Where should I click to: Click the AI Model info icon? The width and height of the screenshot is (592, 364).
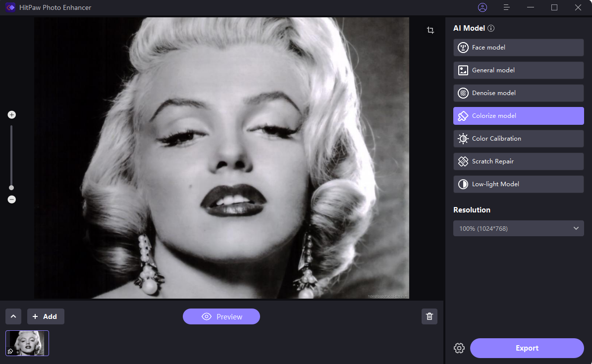click(491, 28)
